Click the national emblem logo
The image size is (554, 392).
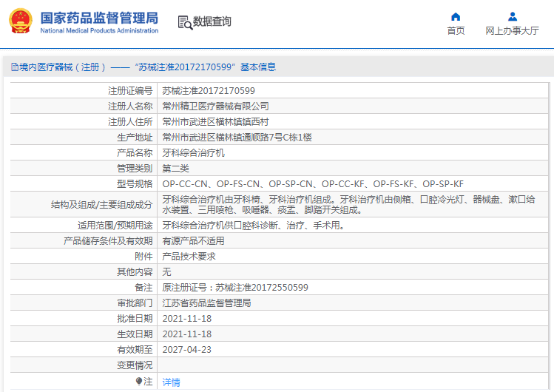click(x=20, y=21)
